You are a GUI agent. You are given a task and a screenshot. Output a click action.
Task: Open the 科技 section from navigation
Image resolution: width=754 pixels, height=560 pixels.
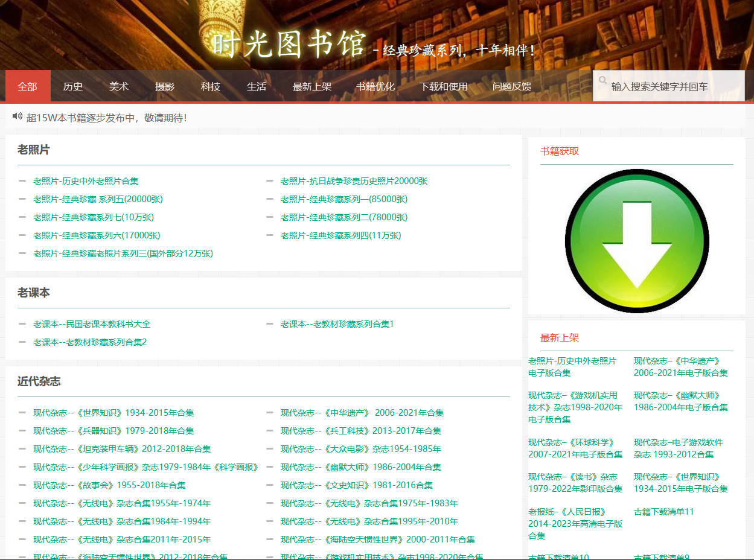click(210, 86)
